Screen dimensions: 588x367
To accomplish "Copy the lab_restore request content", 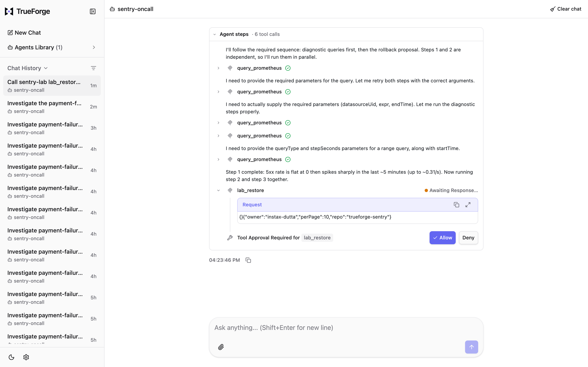I will click(456, 205).
